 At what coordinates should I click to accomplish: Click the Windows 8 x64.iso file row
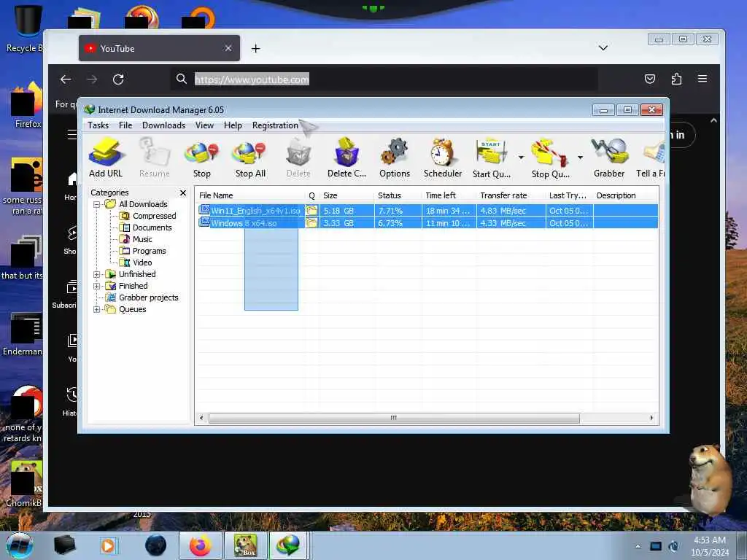coord(427,223)
